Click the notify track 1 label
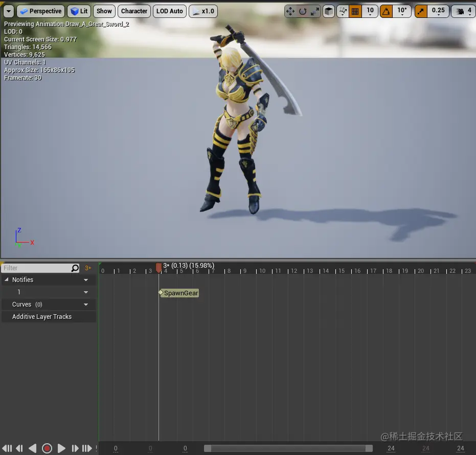Viewport: 476px width, 455px height. (19, 292)
